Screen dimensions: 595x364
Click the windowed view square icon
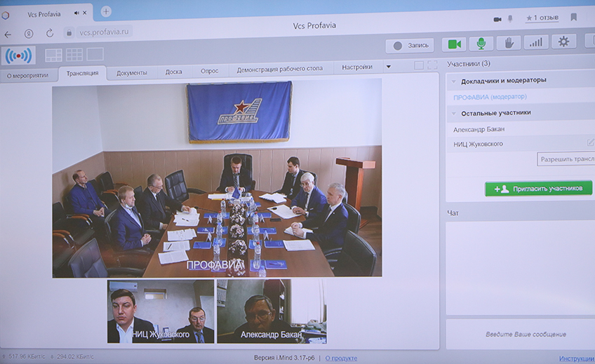419,66
